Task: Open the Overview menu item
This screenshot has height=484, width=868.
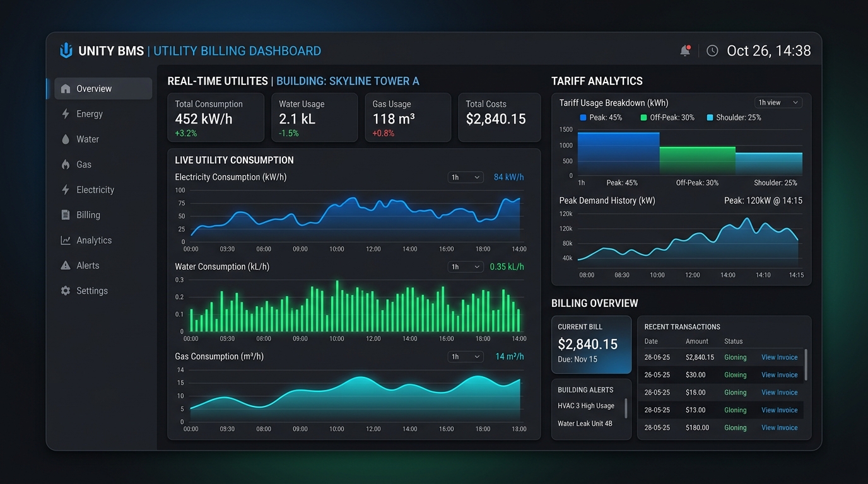Action: 103,89
